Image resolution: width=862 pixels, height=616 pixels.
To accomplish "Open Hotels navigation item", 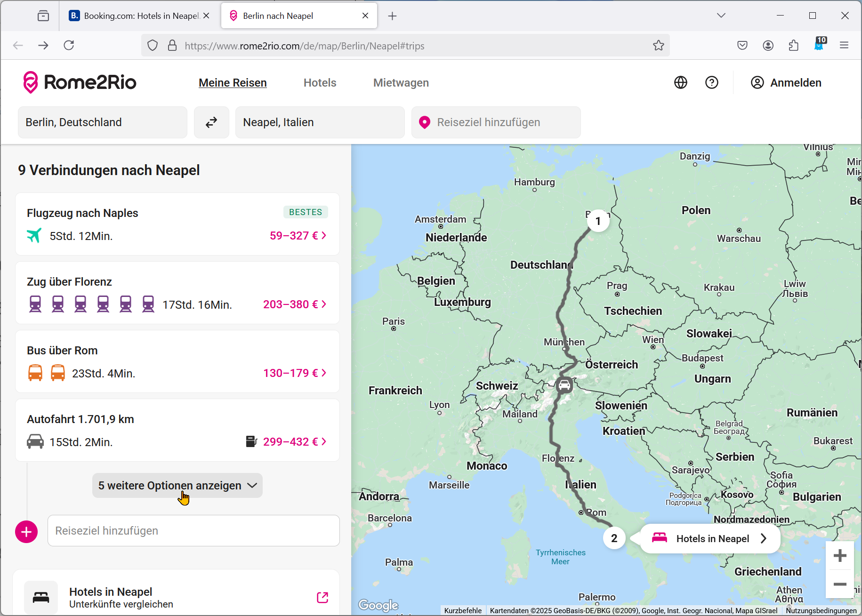I will pos(320,83).
